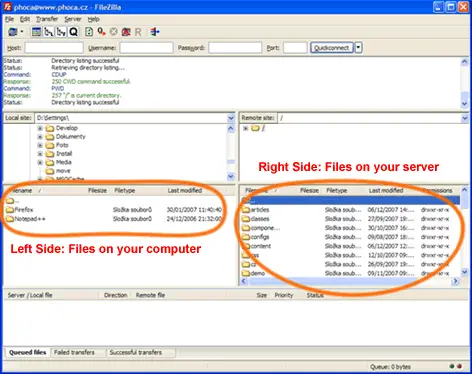The width and height of the screenshot is (472, 374).
Task: Click message log scrollbar down arrow
Action: click(465, 104)
